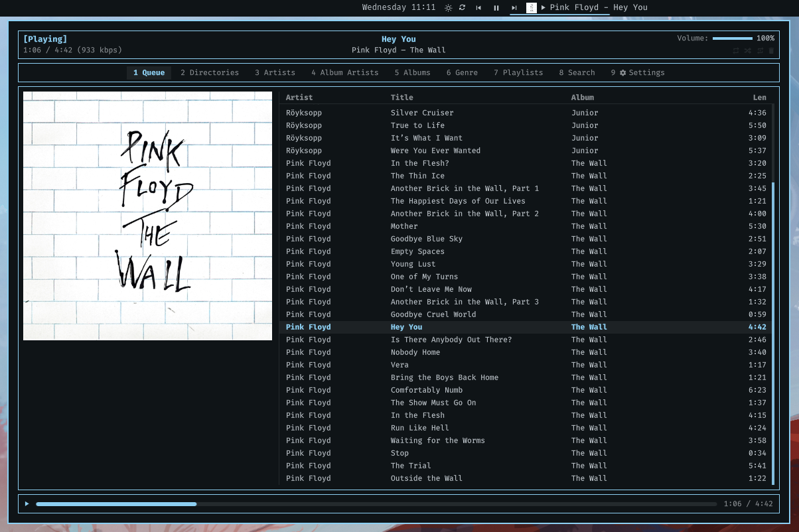Select 'Empty Spaces' track row
The height and width of the screenshot is (532, 799).
point(526,251)
